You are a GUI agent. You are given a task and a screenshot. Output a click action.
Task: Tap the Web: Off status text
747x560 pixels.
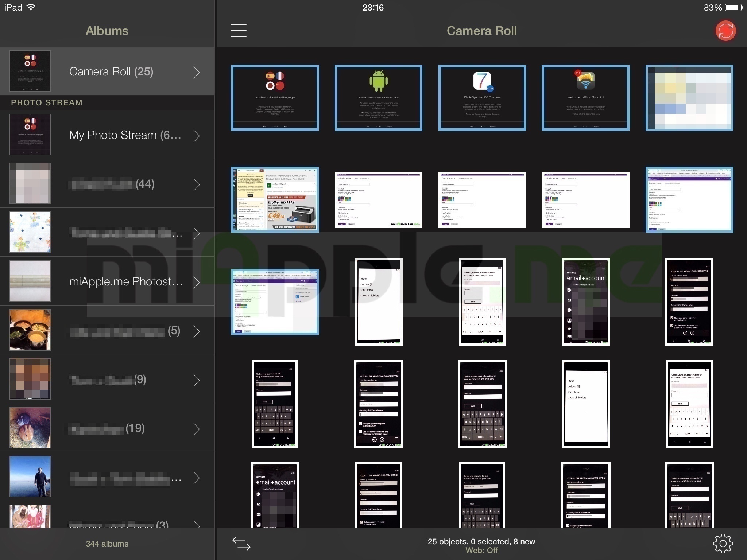(x=481, y=551)
